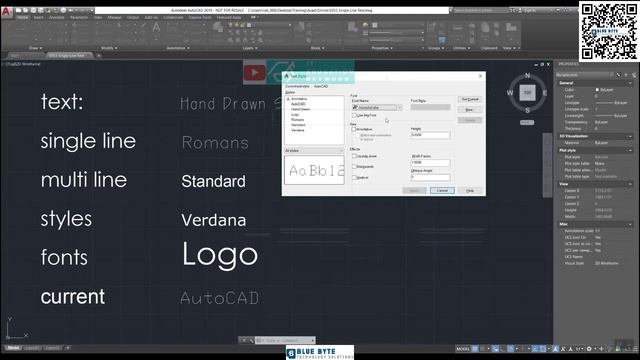Click the command line customize icon
This screenshot has height=360, width=640.
[x=251, y=340]
